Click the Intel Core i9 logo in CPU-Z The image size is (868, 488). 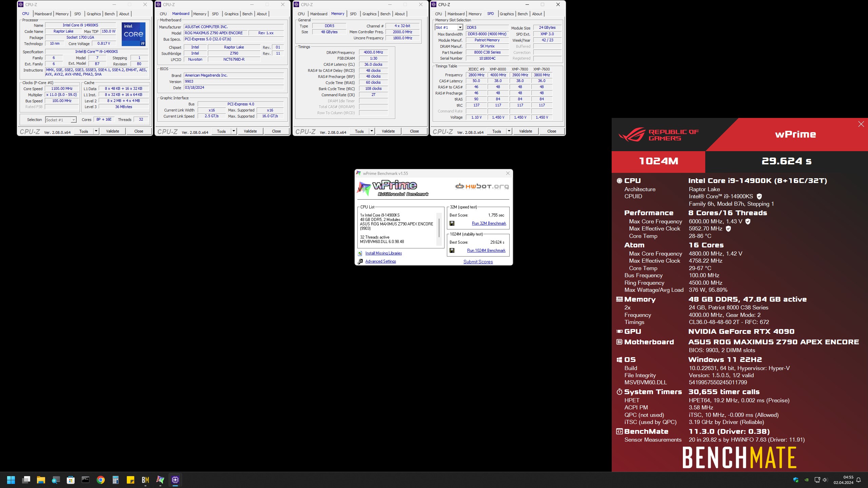point(134,34)
